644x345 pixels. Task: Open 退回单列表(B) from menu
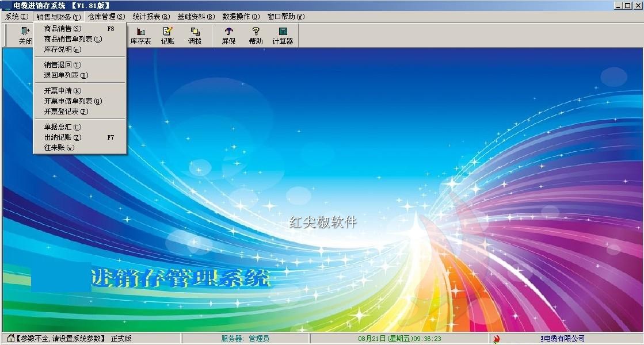coord(79,75)
